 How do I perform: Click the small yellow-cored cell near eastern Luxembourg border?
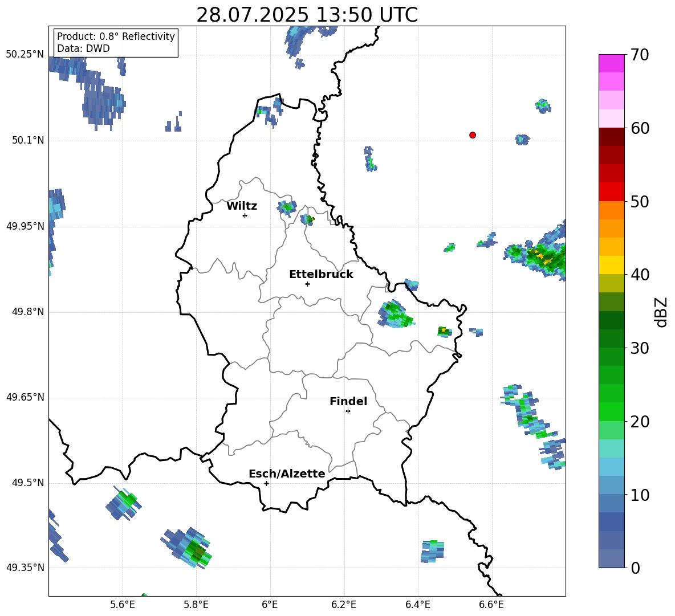click(445, 332)
